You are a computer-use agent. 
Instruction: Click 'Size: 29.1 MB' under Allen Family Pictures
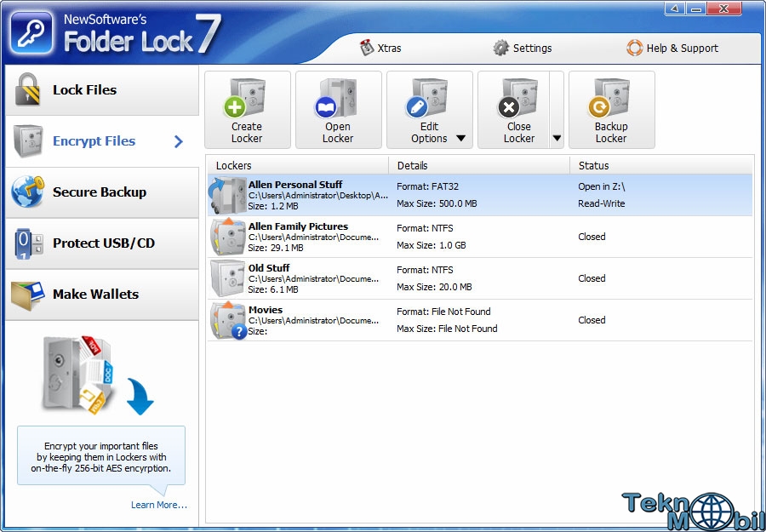[276, 248]
